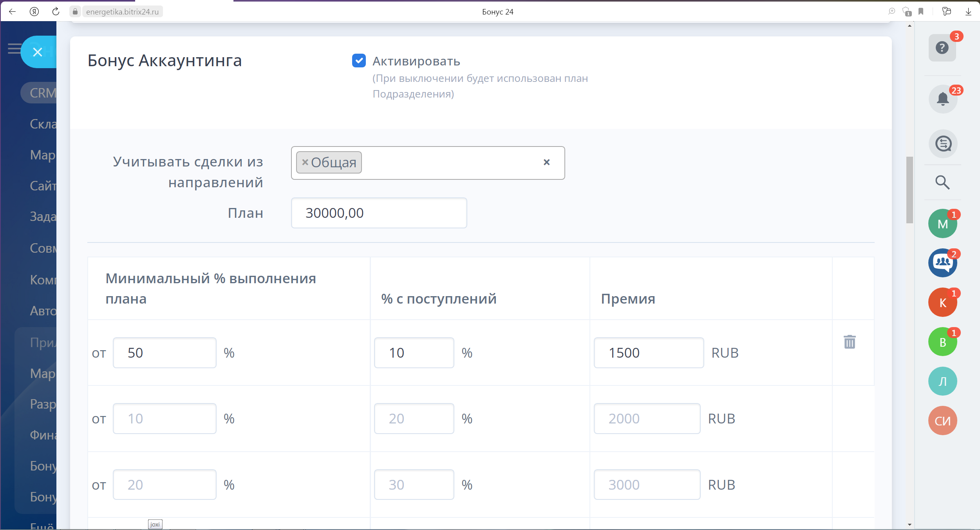Close the slider panel with blue X
Screen dimensions: 980x530
[38, 52]
